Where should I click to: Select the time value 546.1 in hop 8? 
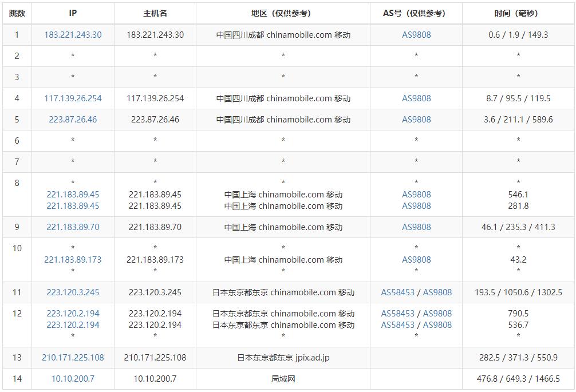518,195
